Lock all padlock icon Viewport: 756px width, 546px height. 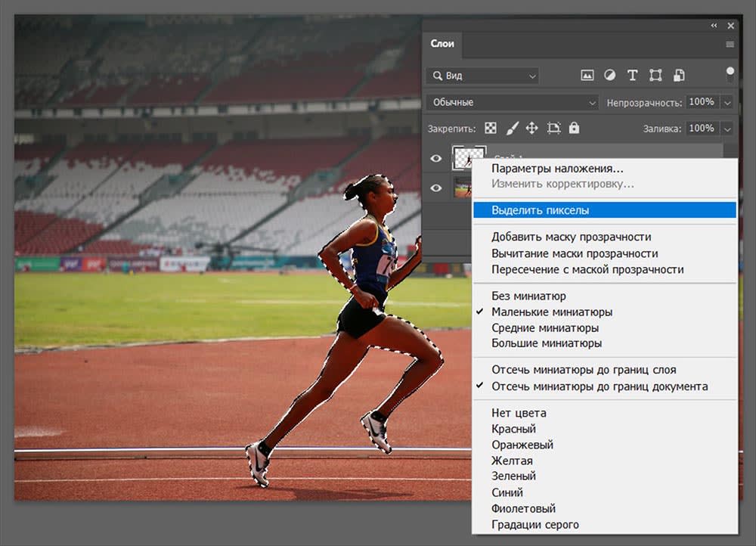click(574, 128)
